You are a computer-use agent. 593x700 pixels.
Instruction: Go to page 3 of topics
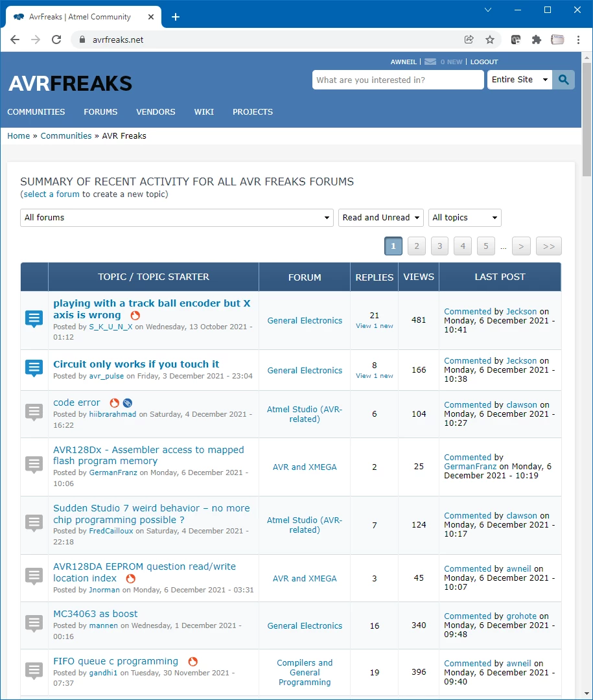(x=440, y=246)
